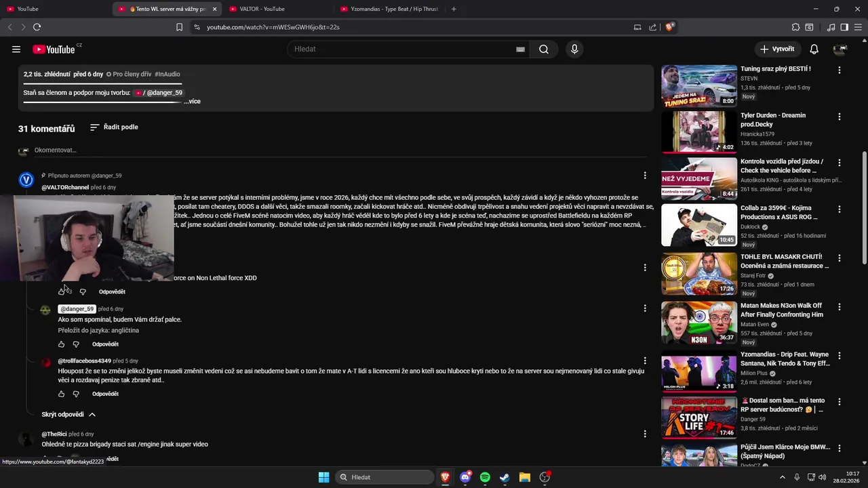Close the Tento WL server tab

coord(215,9)
